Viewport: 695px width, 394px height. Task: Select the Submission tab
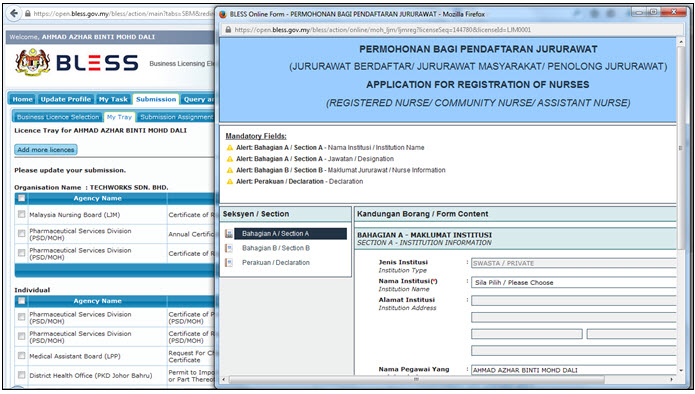tap(156, 99)
